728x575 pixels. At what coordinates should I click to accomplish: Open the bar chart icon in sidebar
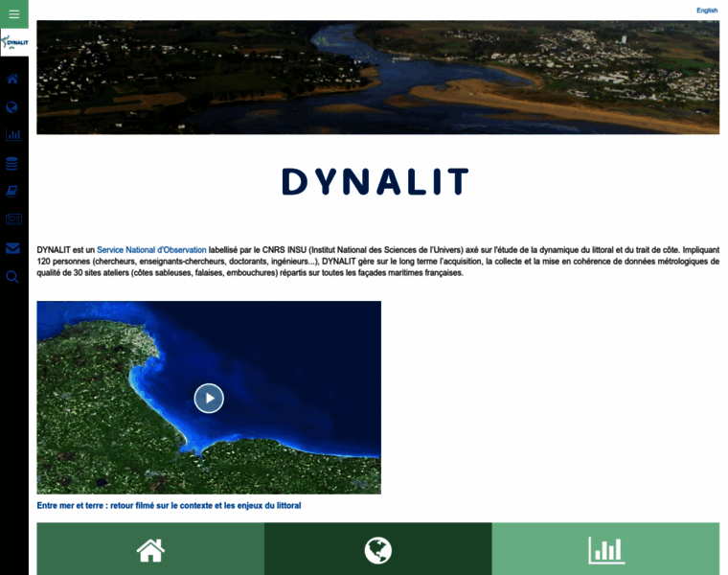pyautogui.click(x=13, y=135)
